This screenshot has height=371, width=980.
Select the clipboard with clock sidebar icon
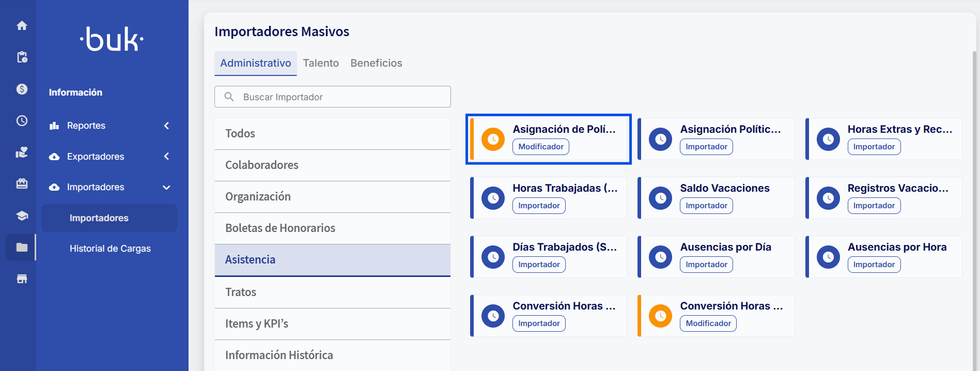22,57
